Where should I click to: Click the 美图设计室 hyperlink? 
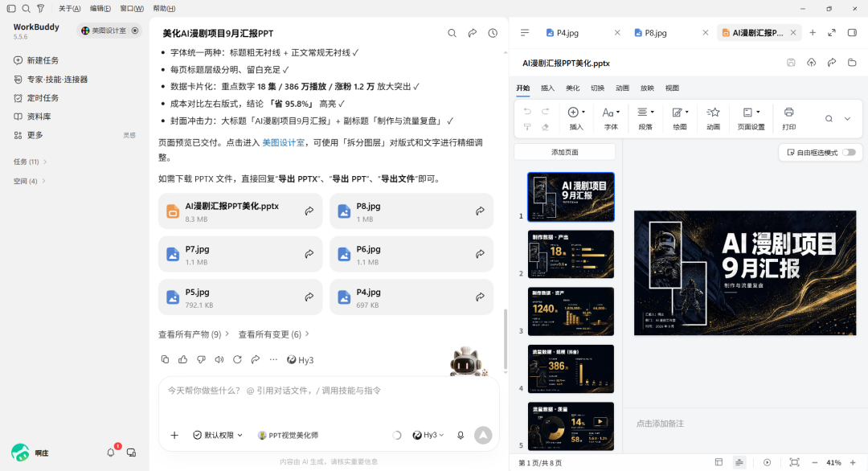point(283,143)
